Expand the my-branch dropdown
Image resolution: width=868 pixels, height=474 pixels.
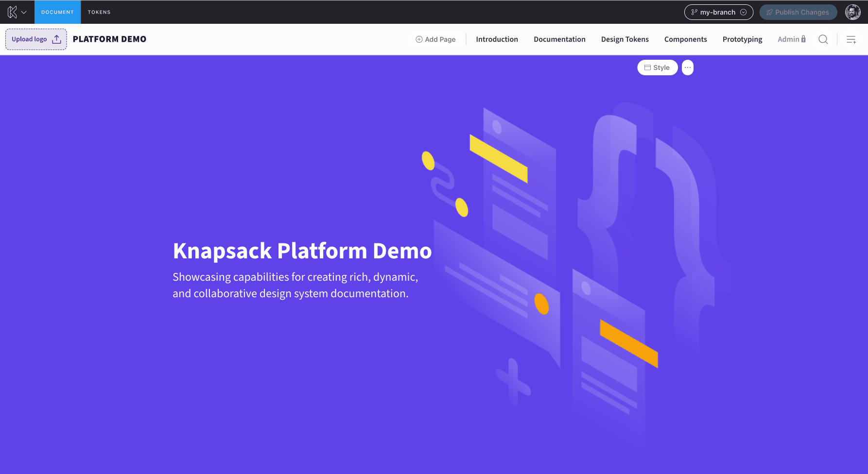[744, 12]
